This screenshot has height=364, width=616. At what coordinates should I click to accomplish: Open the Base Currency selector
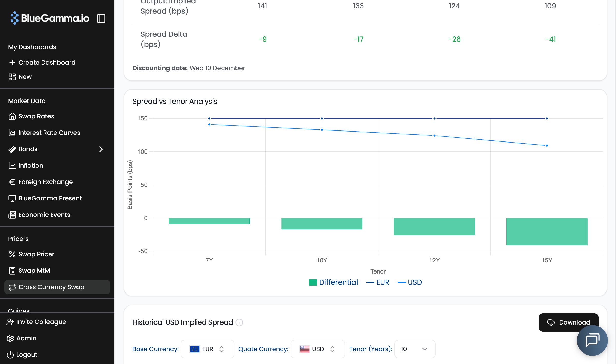point(207,349)
